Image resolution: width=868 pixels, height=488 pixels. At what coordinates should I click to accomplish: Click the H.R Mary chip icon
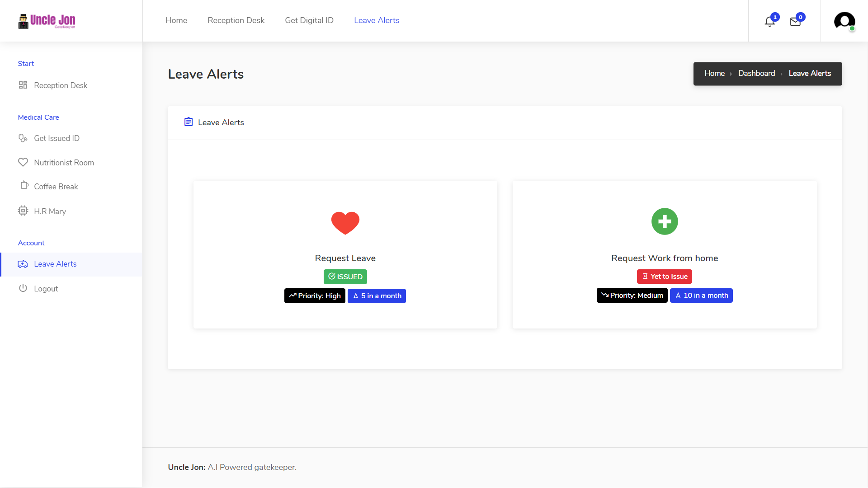click(23, 211)
